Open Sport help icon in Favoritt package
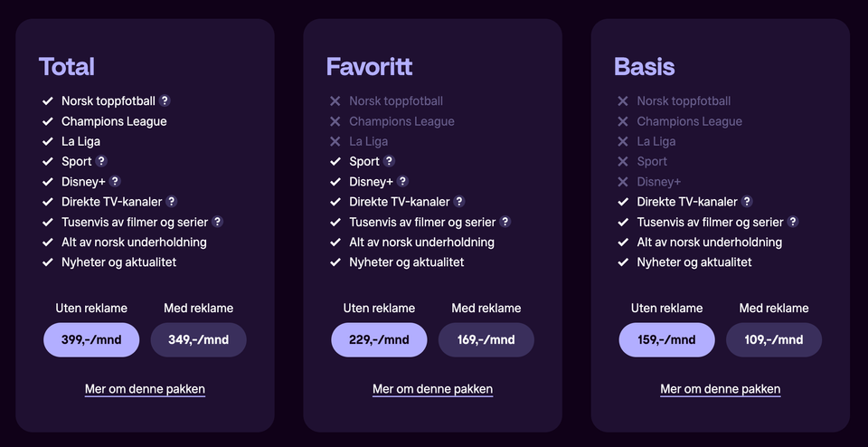The width and height of the screenshot is (868, 447). 390,161
